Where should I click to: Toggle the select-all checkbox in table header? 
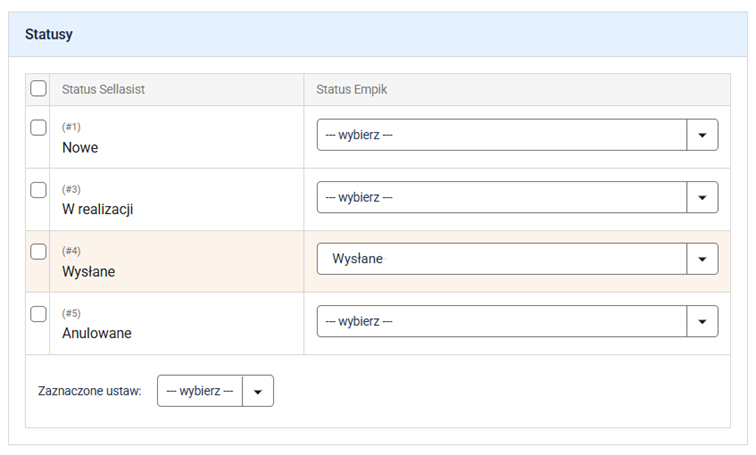pos(38,89)
